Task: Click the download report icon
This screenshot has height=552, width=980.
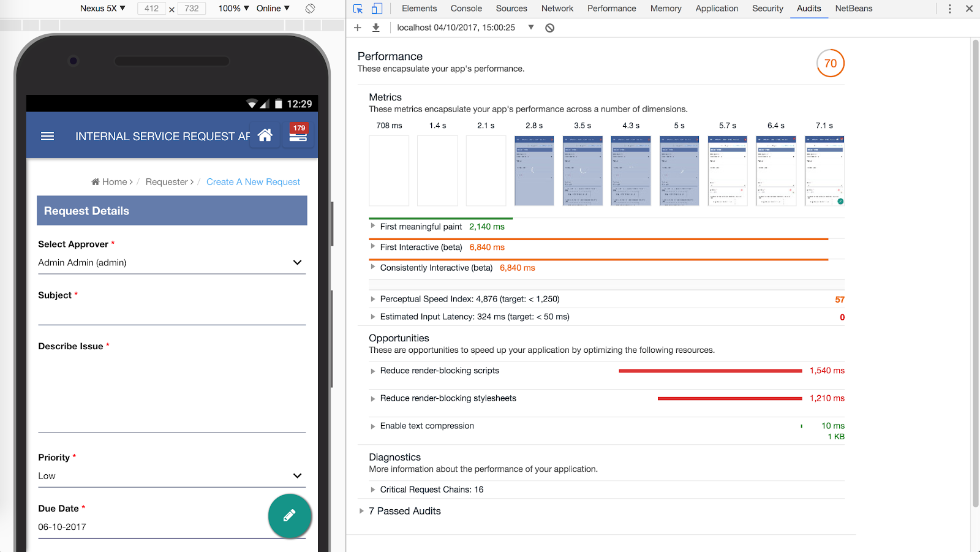Action: 376,28
